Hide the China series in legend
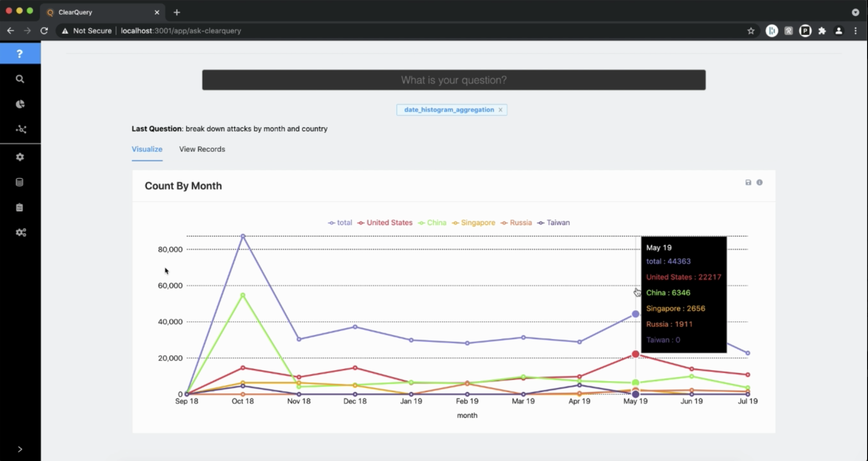This screenshot has height=461, width=868. pos(432,223)
